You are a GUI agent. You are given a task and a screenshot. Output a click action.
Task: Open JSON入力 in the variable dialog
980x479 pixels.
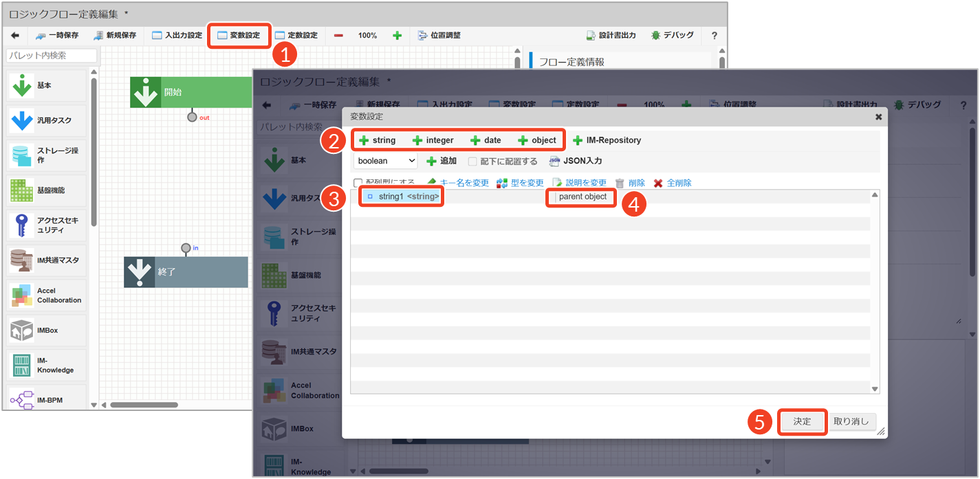tap(576, 161)
